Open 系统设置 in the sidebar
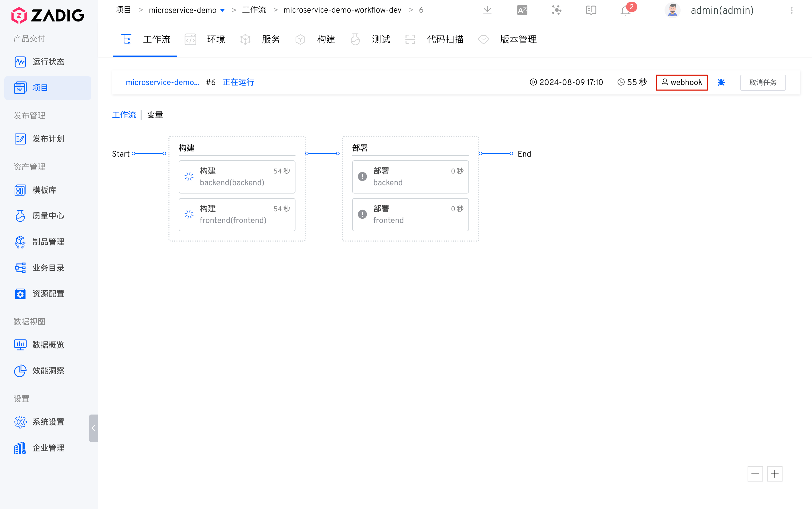The image size is (812, 509). point(48,422)
